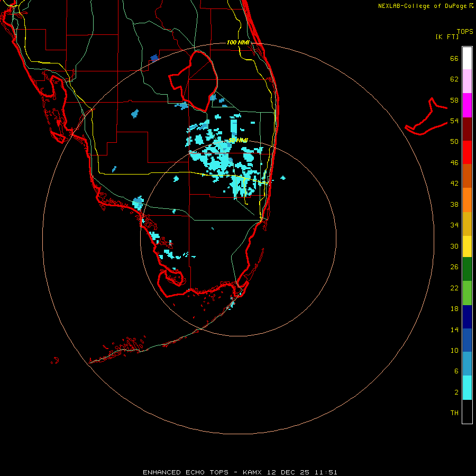Click the yellow 30 kft legend swatch

[467, 246]
